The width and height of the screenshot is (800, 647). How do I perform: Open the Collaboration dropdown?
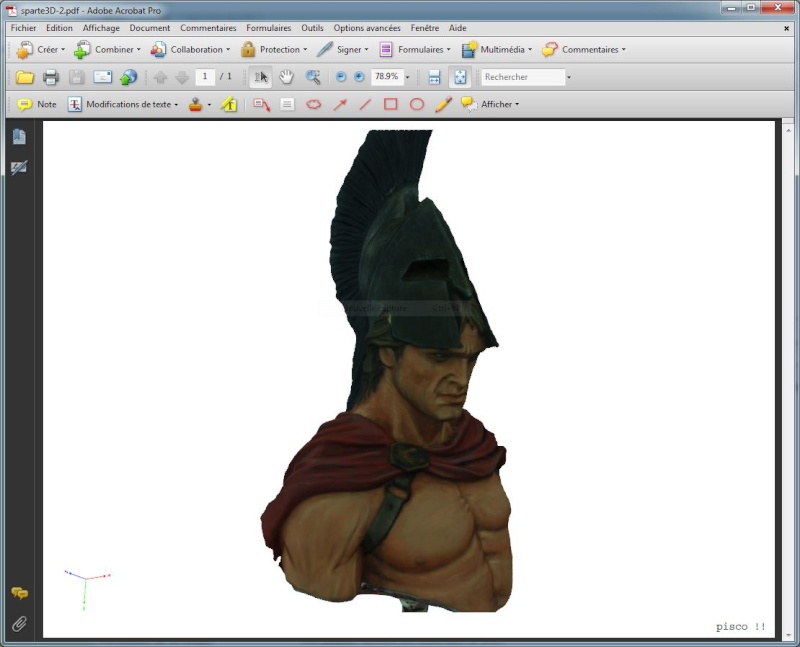190,49
